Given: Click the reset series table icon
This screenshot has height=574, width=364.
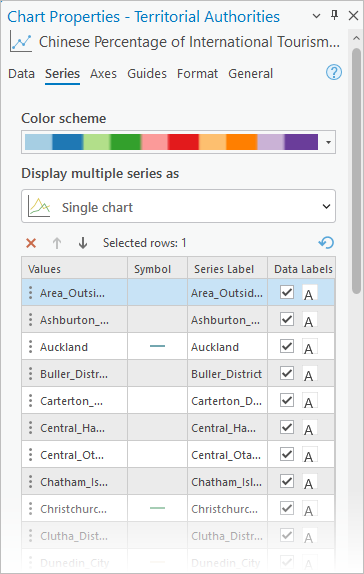Looking at the screenshot, I should click(326, 242).
